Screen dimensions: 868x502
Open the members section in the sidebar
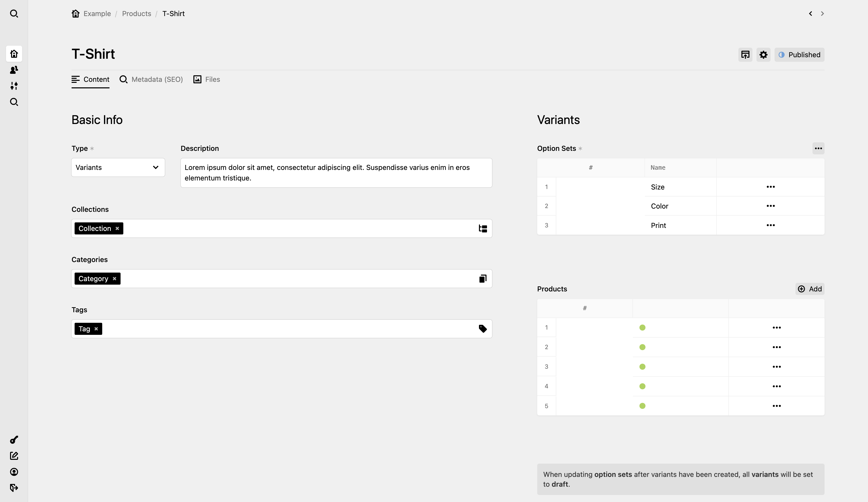14,70
